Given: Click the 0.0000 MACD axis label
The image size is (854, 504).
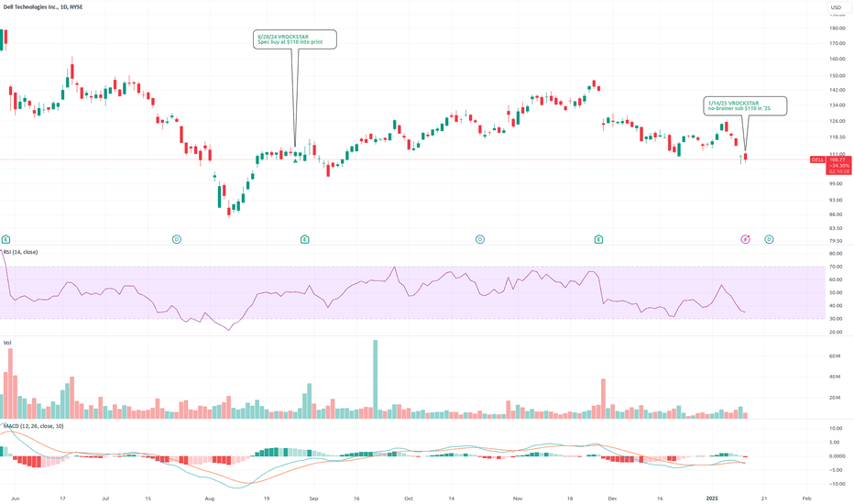Looking at the screenshot, I should 838,456.
